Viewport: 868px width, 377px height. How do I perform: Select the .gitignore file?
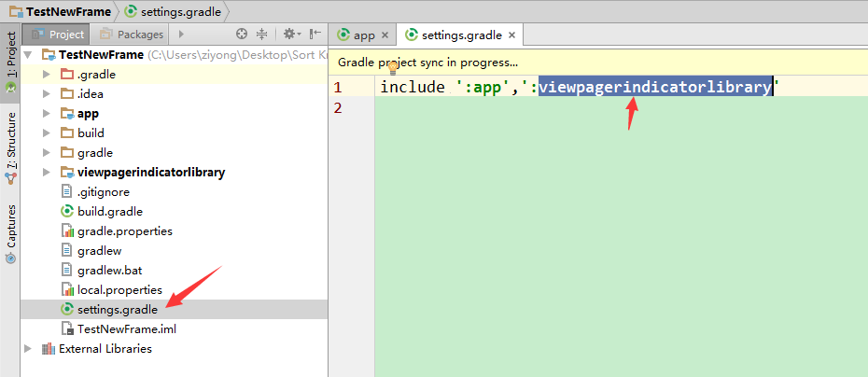[x=175, y=192]
